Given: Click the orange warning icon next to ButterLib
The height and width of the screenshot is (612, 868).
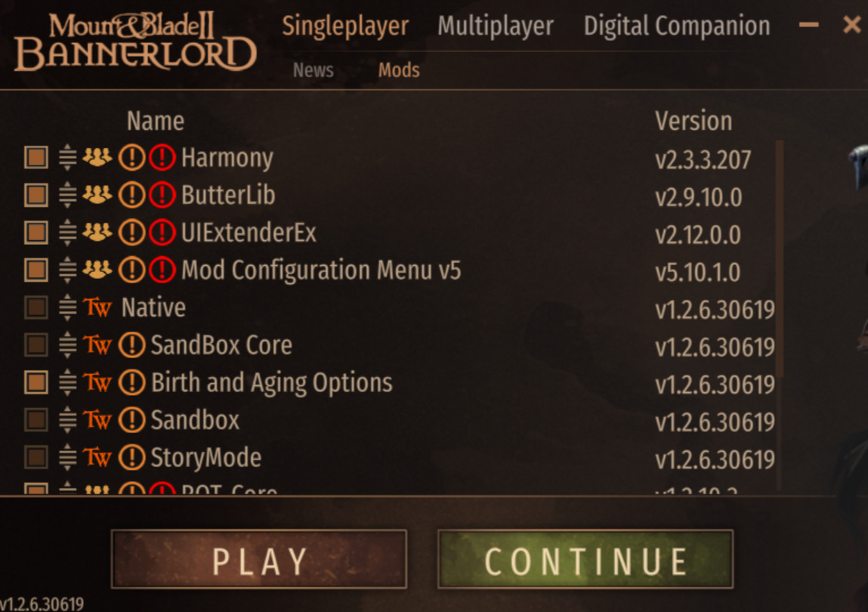Looking at the screenshot, I should tap(131, 195).
